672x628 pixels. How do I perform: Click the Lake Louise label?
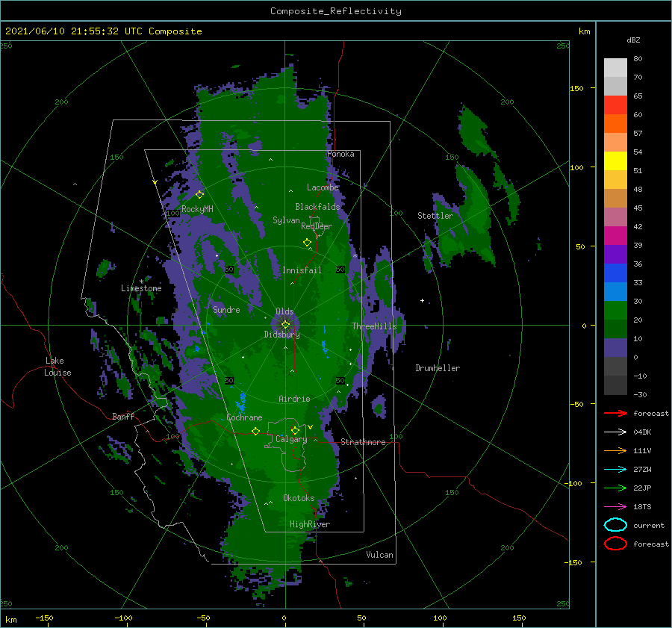[57, 367]
